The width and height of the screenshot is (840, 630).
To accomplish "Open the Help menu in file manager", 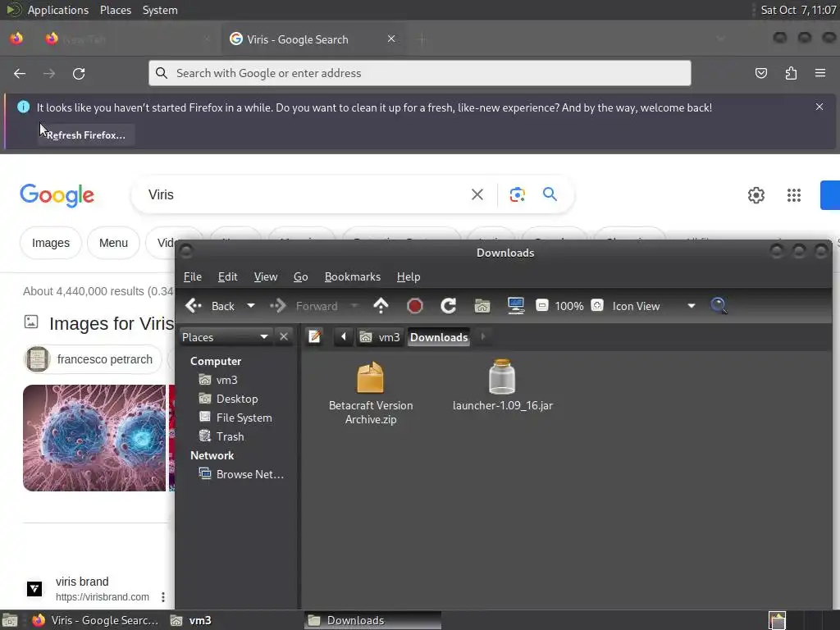I will 409,276.
